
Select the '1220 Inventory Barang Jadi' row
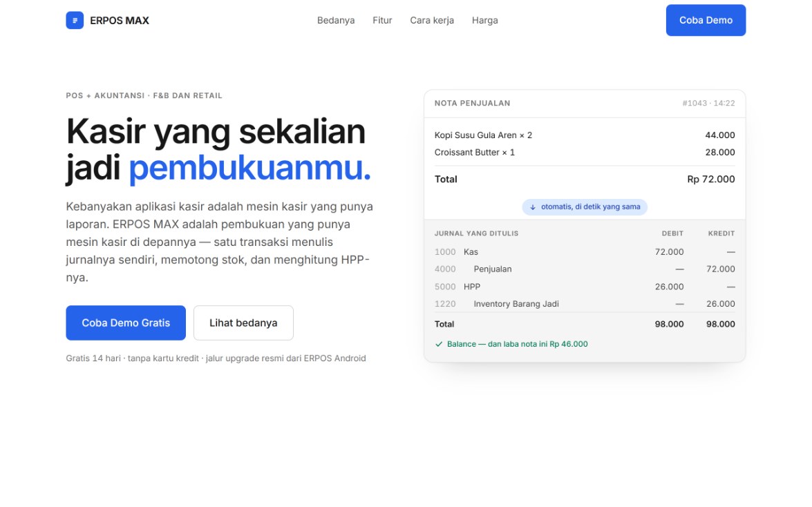[585, 304]
